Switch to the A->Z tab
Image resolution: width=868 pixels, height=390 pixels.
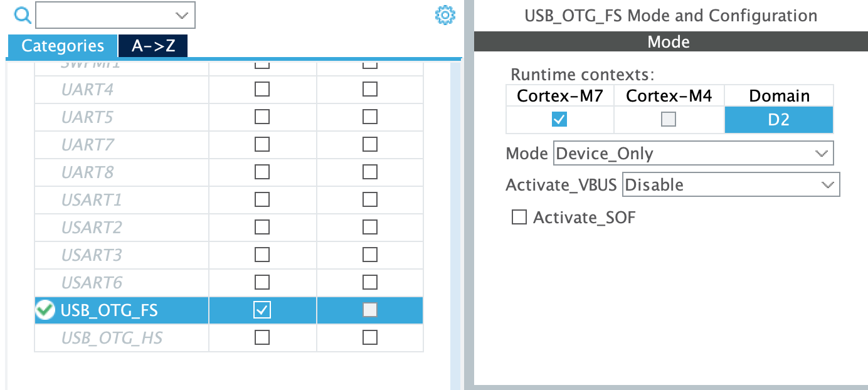pyautogui.click(x=152, y=45)
